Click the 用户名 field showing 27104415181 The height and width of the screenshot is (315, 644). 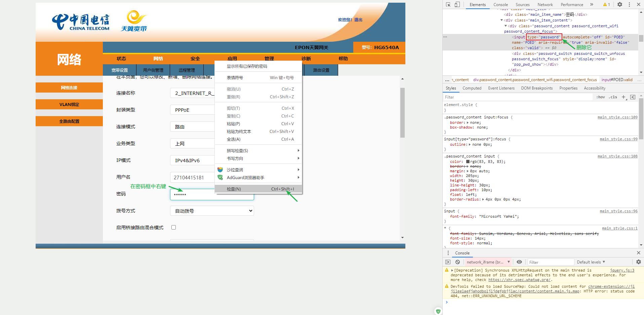(x=193, y=177)
